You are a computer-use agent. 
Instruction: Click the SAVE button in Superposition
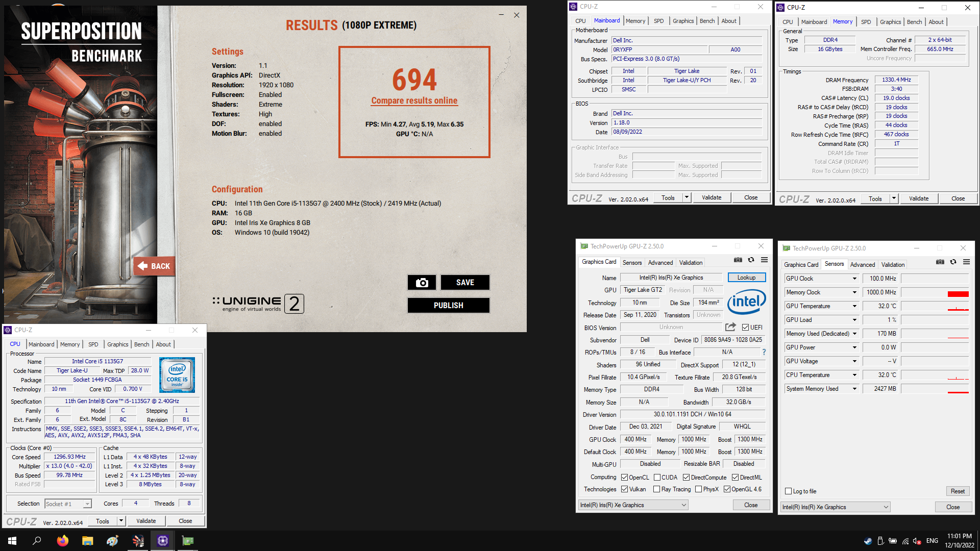pos(465,282)
